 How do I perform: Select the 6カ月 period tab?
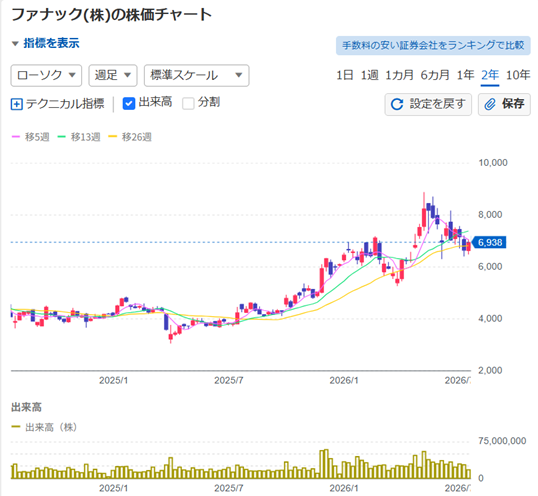[x=435, y=75]
